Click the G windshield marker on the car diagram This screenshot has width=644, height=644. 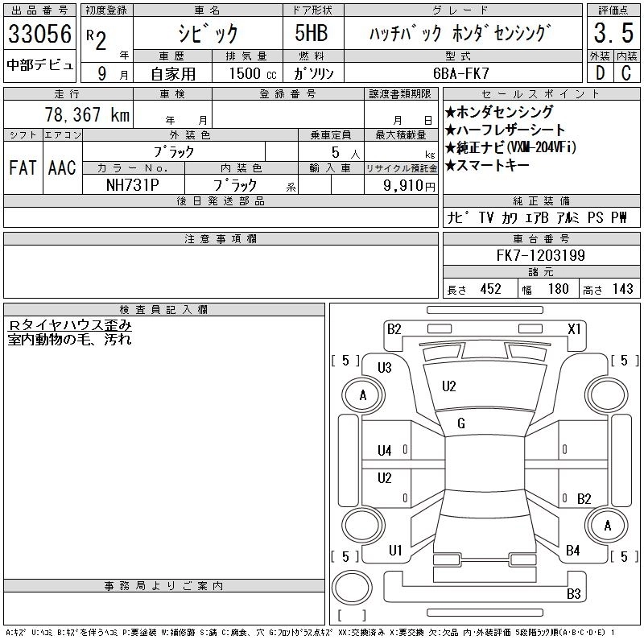[461, 423]
